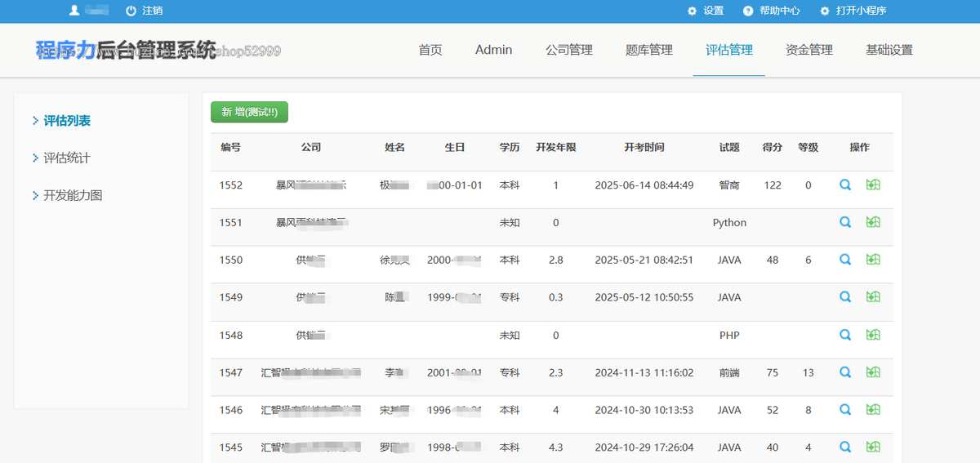Click the 智商 test cell

(729, 185)
